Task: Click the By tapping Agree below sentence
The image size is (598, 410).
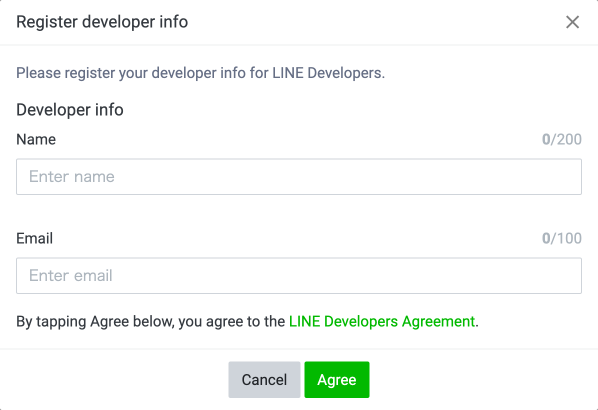Action: pyautogui.click(x=247, y=322)
